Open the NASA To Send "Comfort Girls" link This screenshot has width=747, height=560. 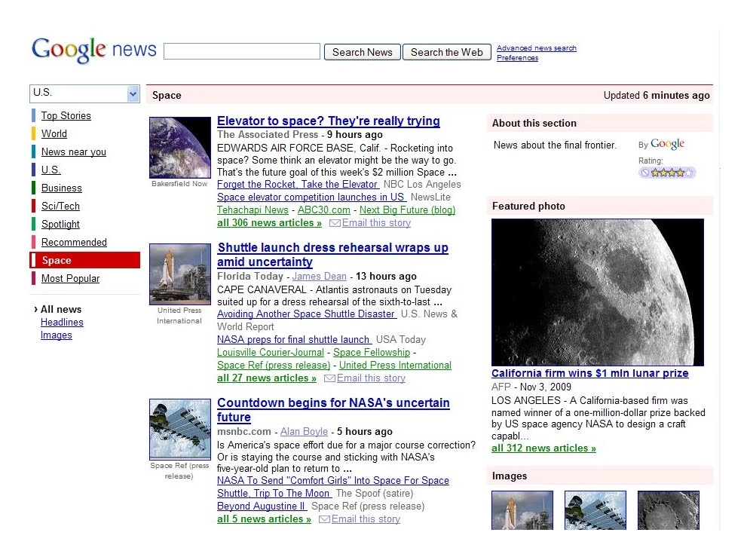pos(333,487)
